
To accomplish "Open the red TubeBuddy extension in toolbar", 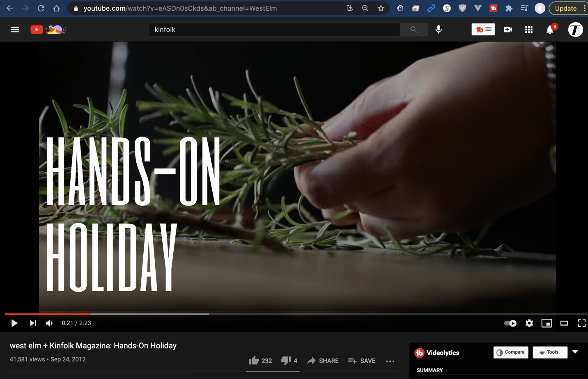I will (x=493, y=8).
